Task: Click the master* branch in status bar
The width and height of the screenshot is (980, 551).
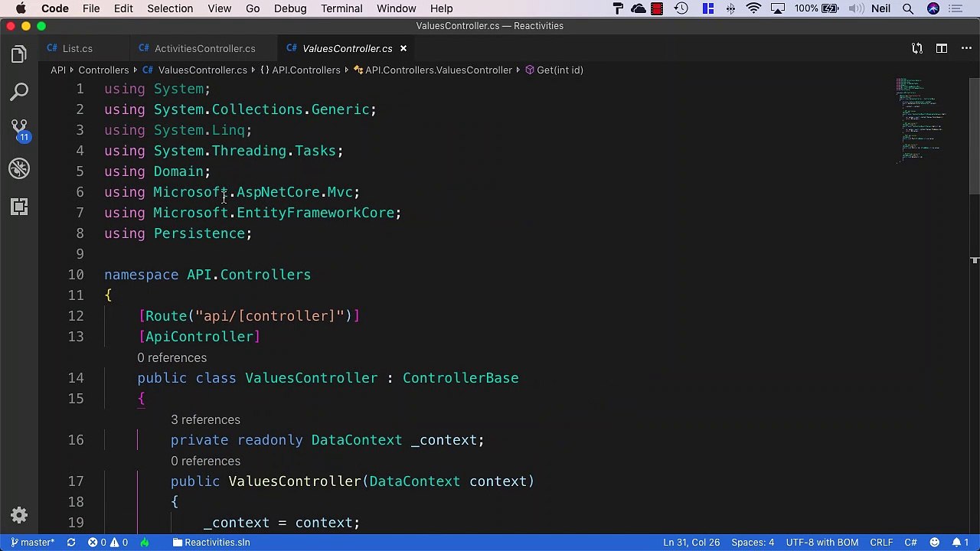Action: pos(32,542)
